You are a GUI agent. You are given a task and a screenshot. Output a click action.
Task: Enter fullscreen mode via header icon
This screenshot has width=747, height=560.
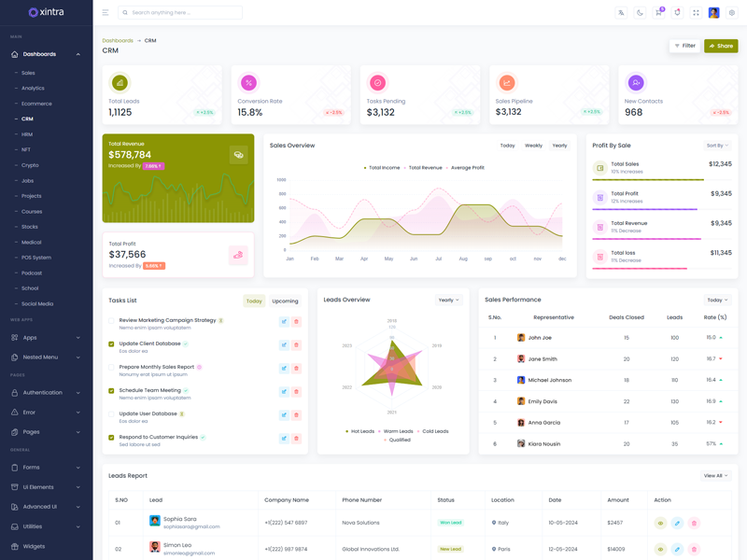[x=696, y=13]
